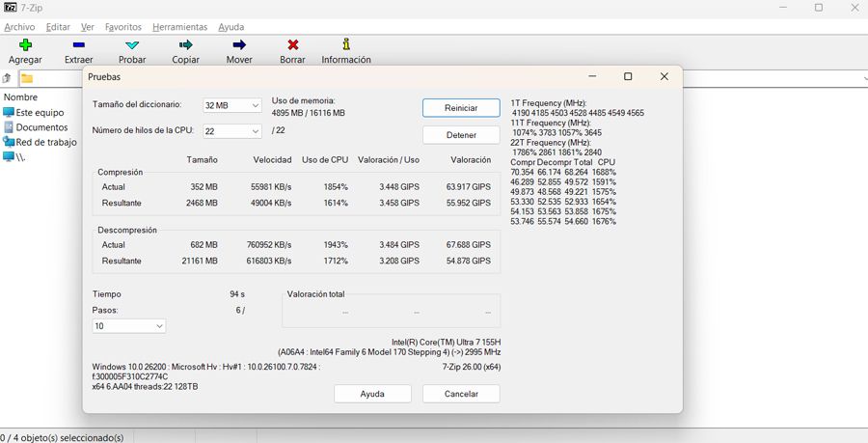This screenshot has height=443, width=868.
Task: Minimize the Pruebas dialog
Action: coord(592,76)
